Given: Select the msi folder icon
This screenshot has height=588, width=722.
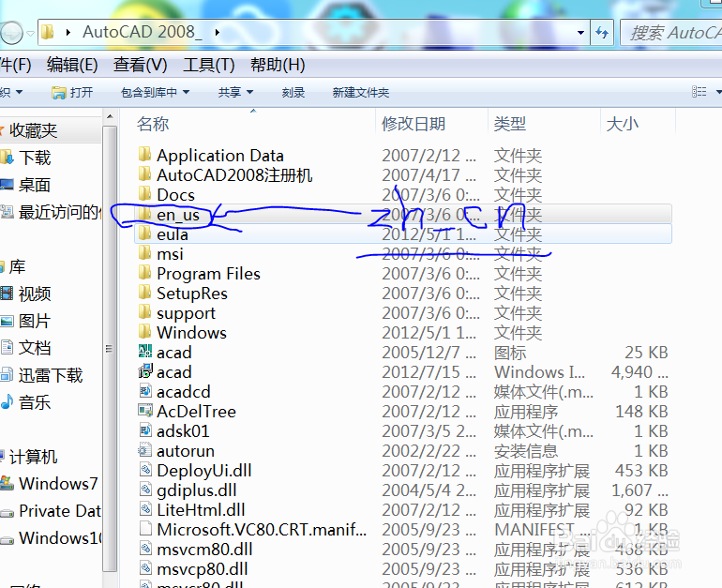Looking at the screenshot, I should pos(144,253).
